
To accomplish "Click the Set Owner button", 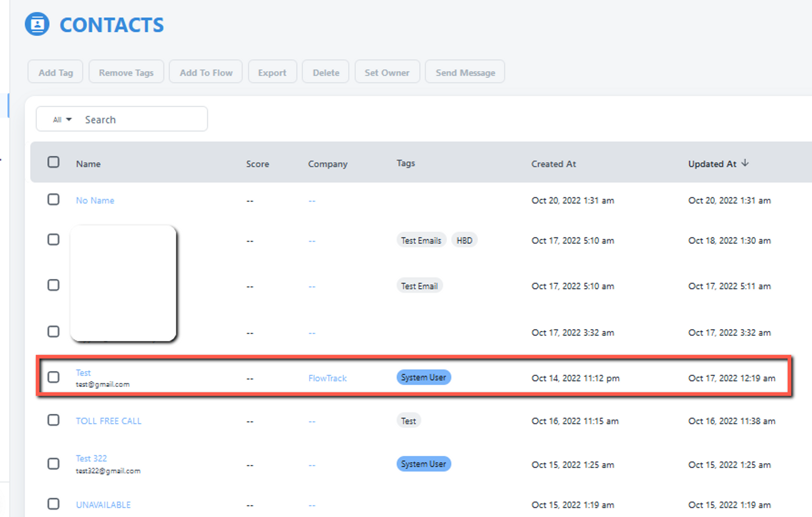I will [x=387, y=73].
